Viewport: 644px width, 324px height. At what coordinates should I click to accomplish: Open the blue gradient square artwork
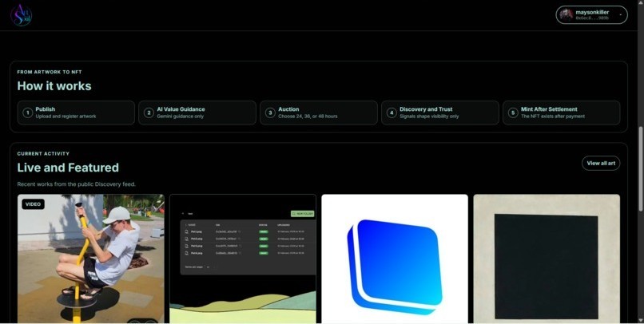pos(395,259)
